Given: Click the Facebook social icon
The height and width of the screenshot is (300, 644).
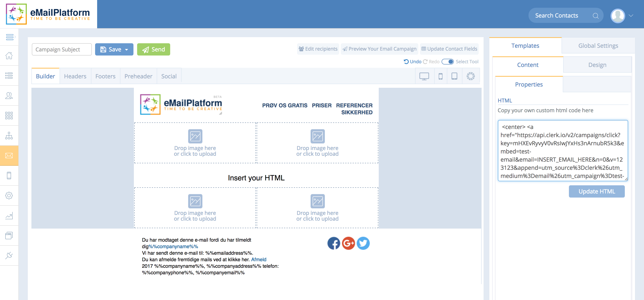Looking at the screenshot, I should (333, 243).
